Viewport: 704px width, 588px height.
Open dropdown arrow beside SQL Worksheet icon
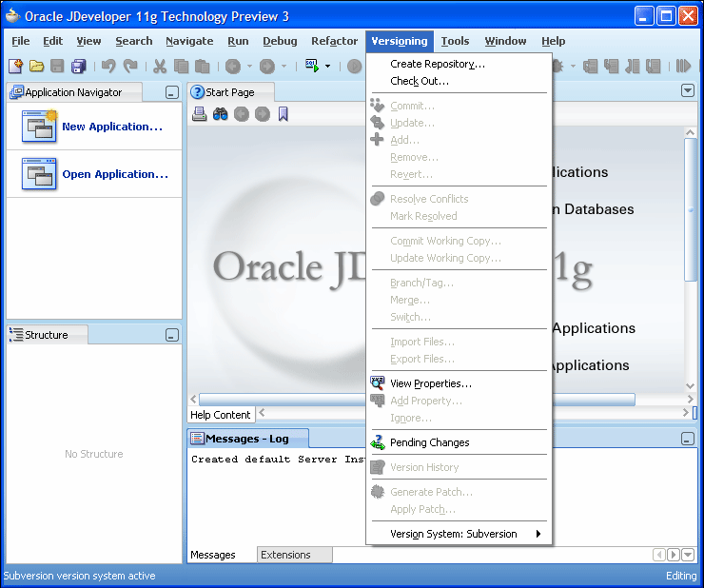pyautogui.click(x=328, y=67)
